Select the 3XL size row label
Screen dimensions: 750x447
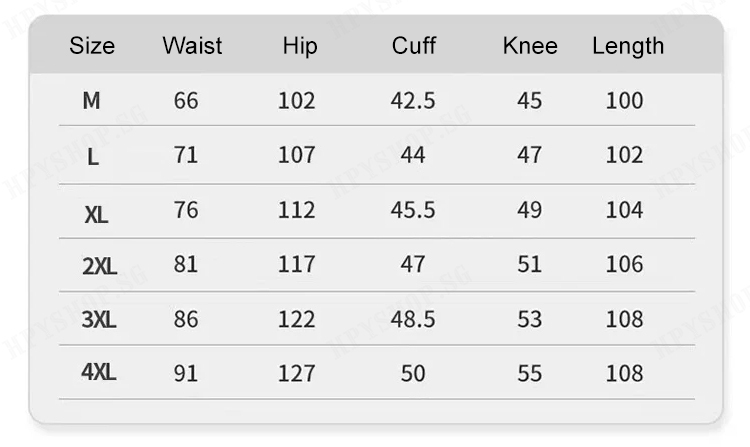[99, 320]
